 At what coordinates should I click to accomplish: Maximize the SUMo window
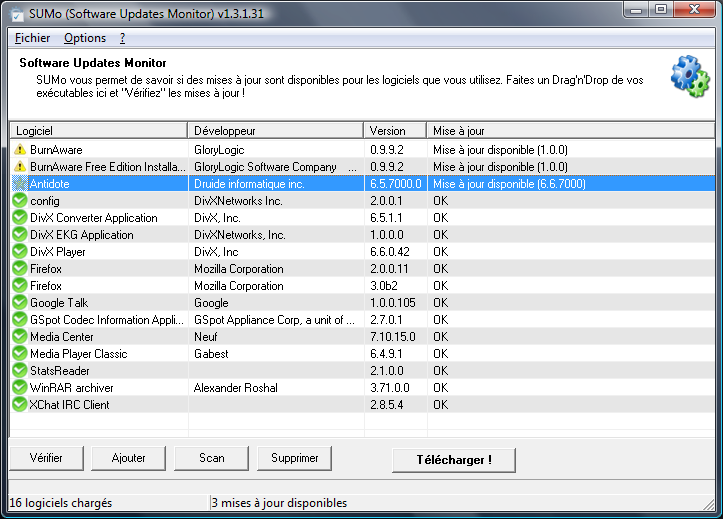point(661,10)
